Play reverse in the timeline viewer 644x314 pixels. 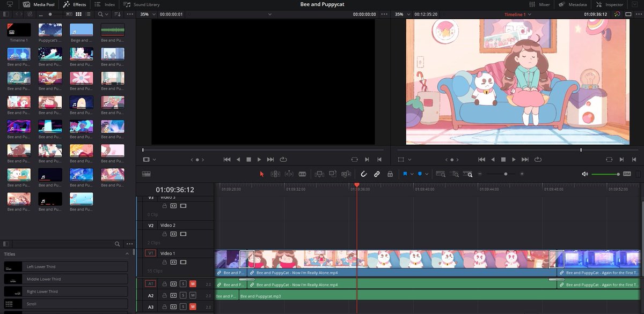click(x=493, y=159)
